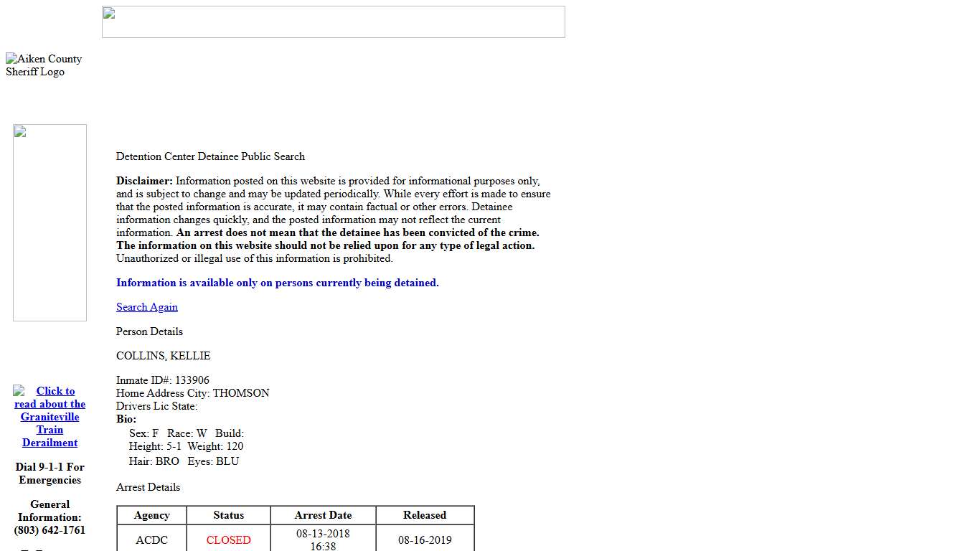Click the broken banner image at page top
Image resolution: width=980 pixels, height=551 pixels.
[x=333, y=22]
